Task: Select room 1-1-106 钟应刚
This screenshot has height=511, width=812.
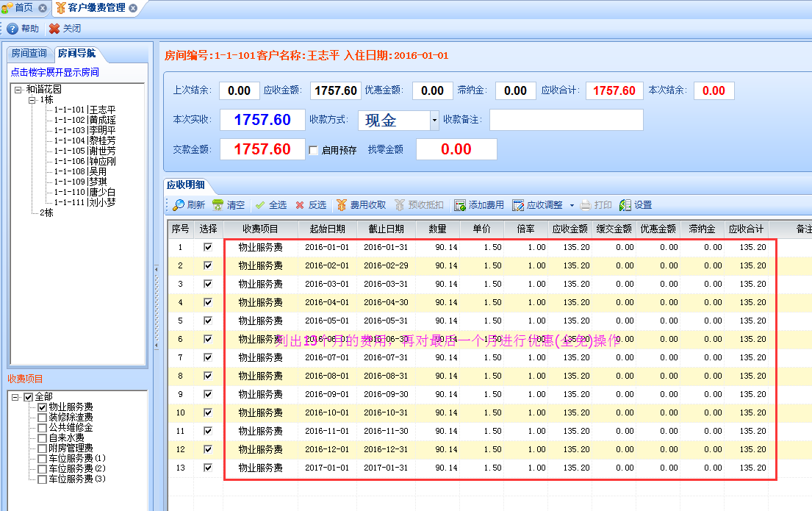Action: 85,161
